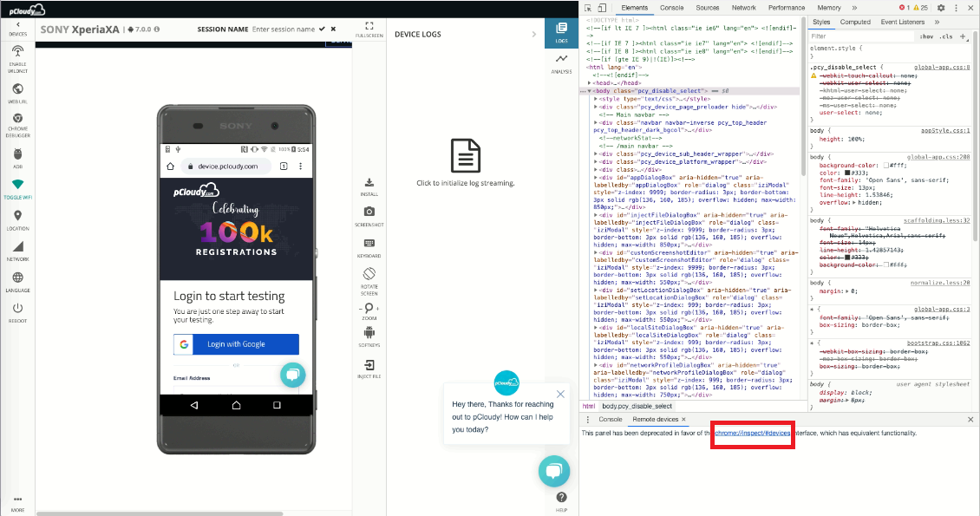Expand the setLocationDialogBox div node
Screen dimensions: 980x516
click(596, 291)
